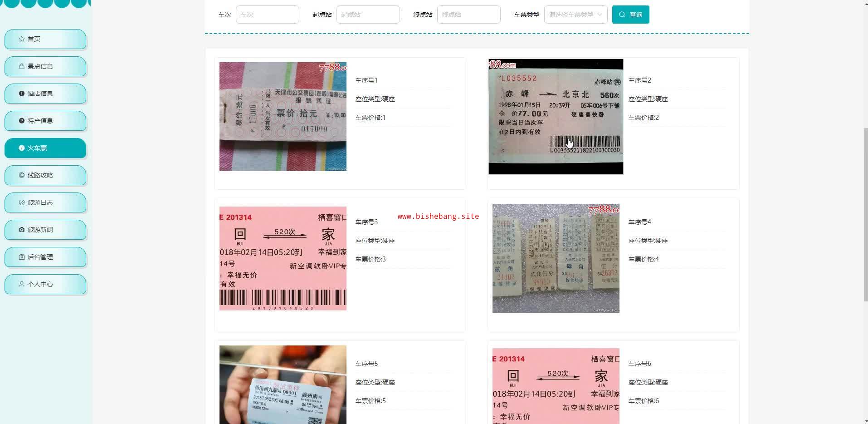Click the magnifier icon in 查询 button

(x=622, y=15)
